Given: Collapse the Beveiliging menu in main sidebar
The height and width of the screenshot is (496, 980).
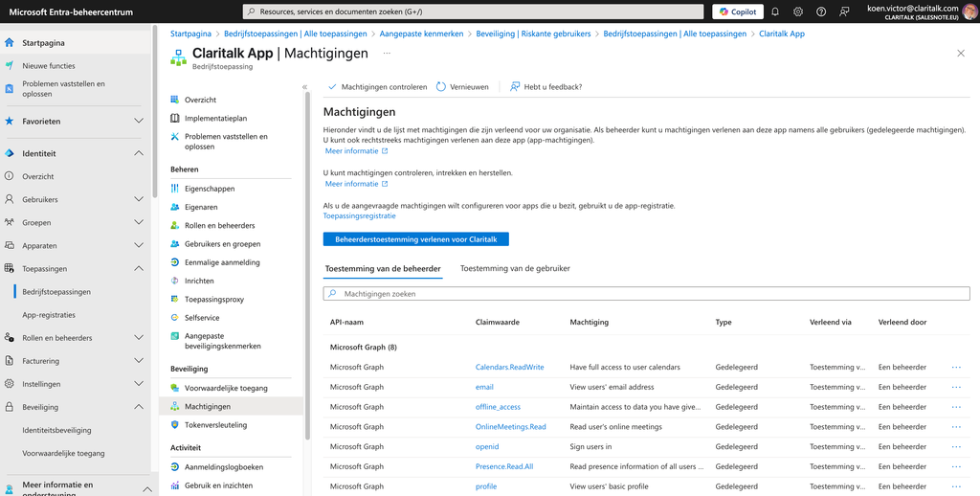Looking at the screenshot, I should pos(139,407).
